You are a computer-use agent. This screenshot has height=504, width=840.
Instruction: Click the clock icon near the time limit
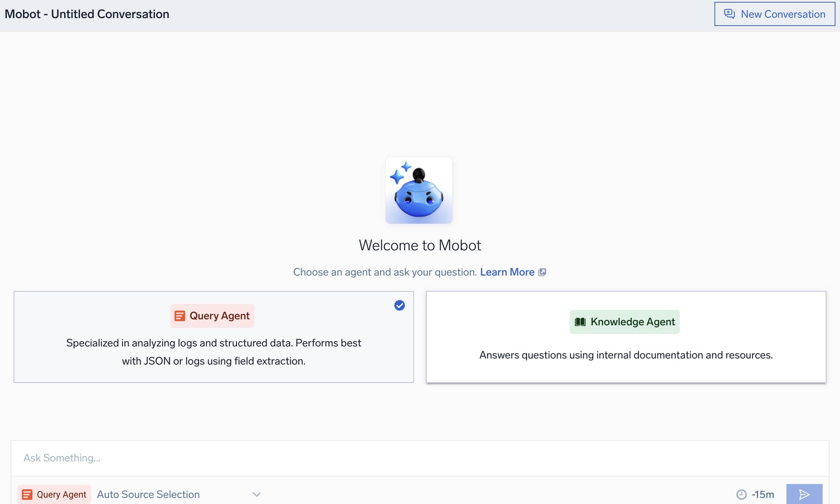[x=741, y=494]
